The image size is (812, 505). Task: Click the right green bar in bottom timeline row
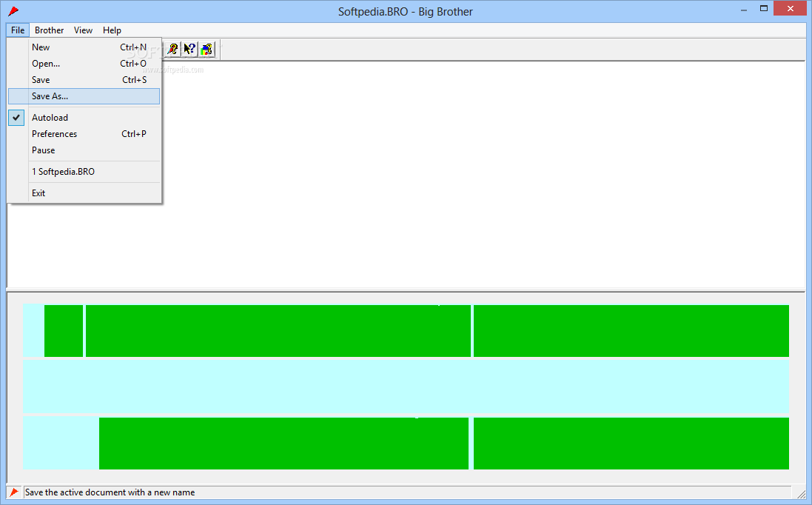(x=631, y=444)
